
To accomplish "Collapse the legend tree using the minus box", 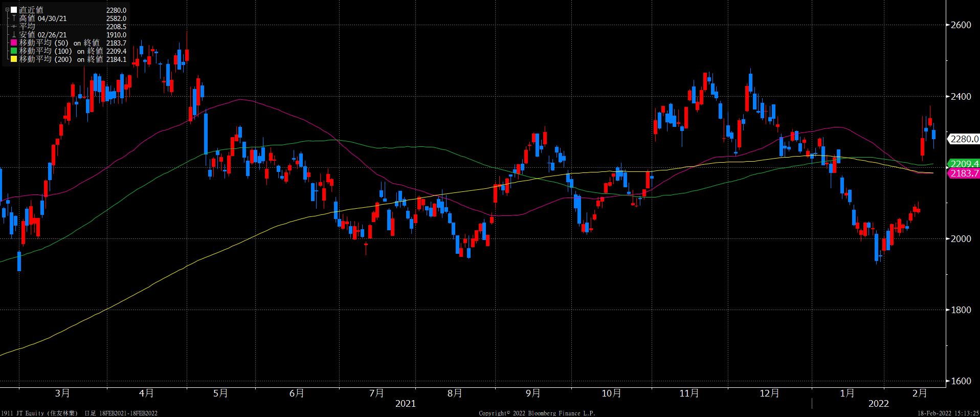I will click(7, 10).
